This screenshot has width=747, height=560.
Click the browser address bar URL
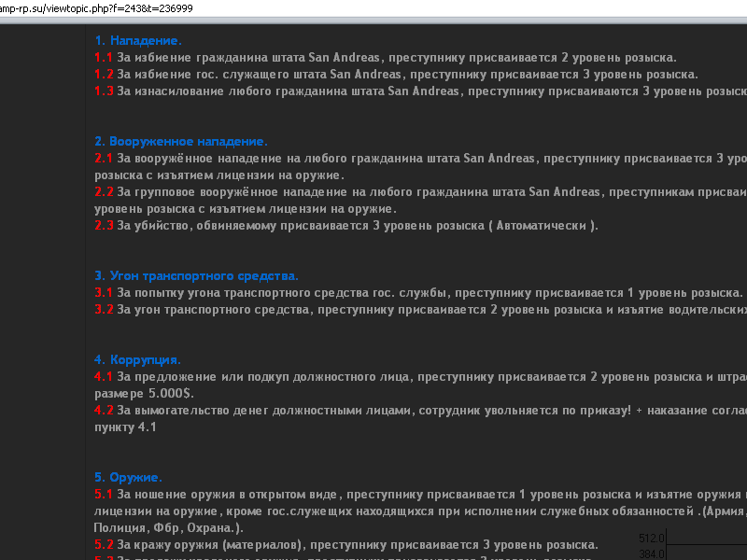(96, 8)
